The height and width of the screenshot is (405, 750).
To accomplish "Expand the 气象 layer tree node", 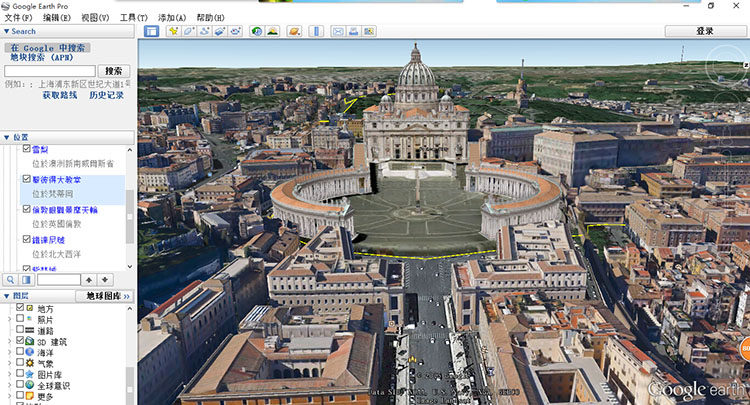I will (10, 363).
